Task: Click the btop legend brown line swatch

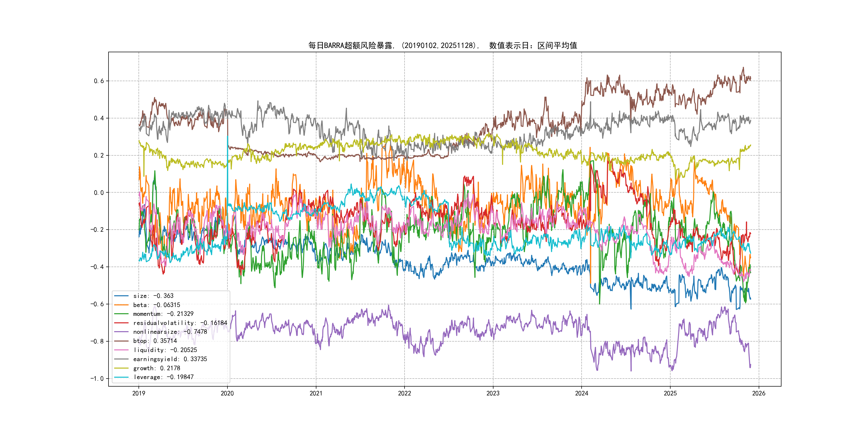Action: 121,341
